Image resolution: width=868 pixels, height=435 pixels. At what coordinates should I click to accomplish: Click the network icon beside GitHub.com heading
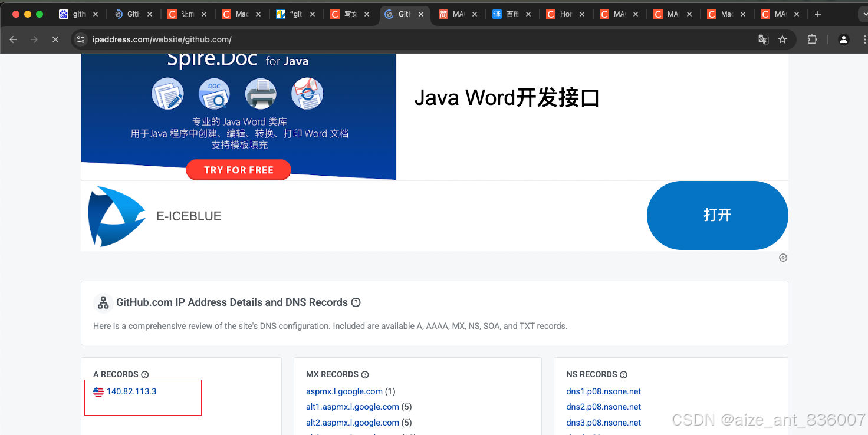103,303
